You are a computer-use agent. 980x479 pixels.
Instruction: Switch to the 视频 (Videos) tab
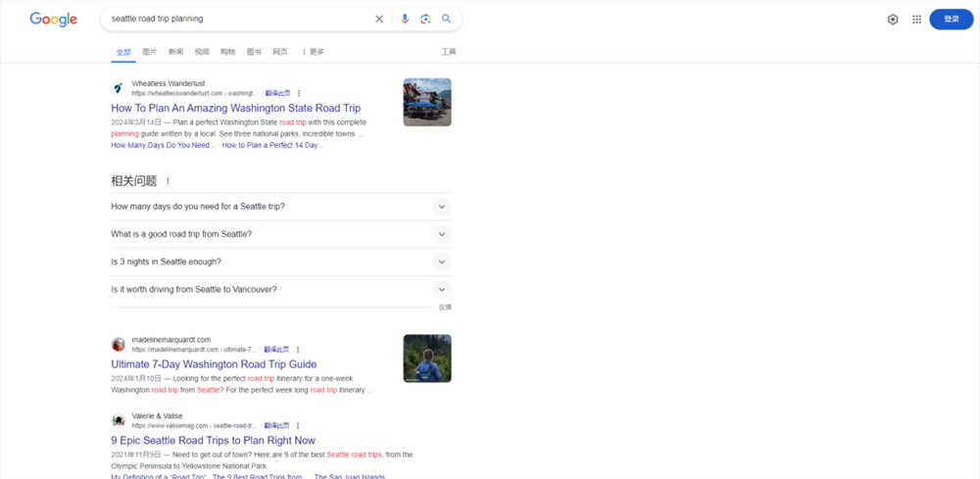pos(202,52)
